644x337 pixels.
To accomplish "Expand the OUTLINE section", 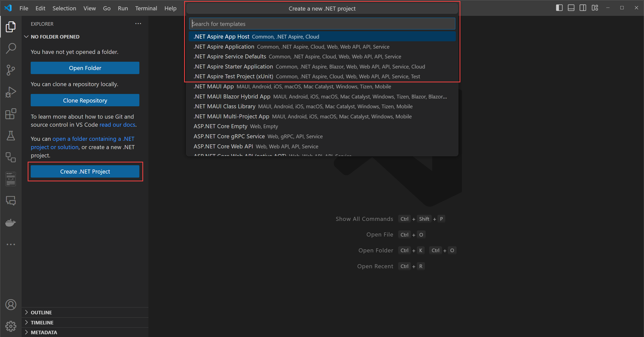I will pos(85,313).
